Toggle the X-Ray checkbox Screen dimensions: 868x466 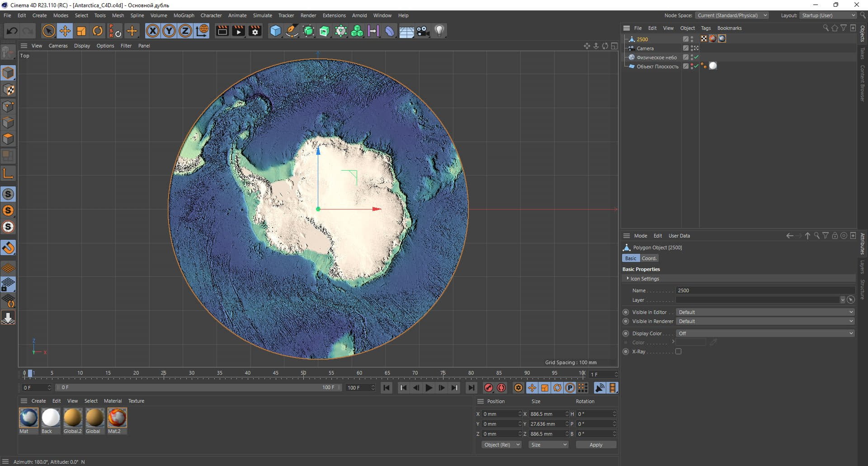click(x=678, y=352)
